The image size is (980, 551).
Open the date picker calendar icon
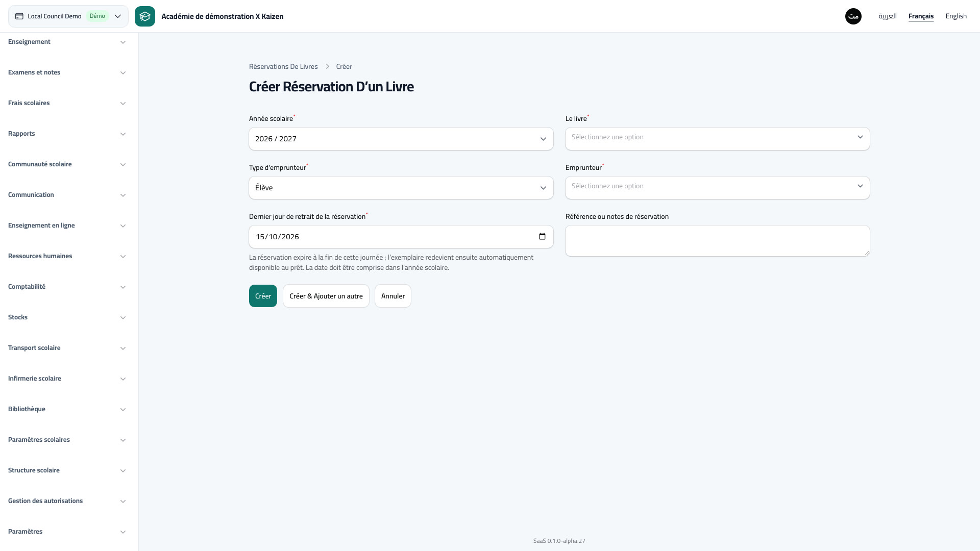click(542, 236)
